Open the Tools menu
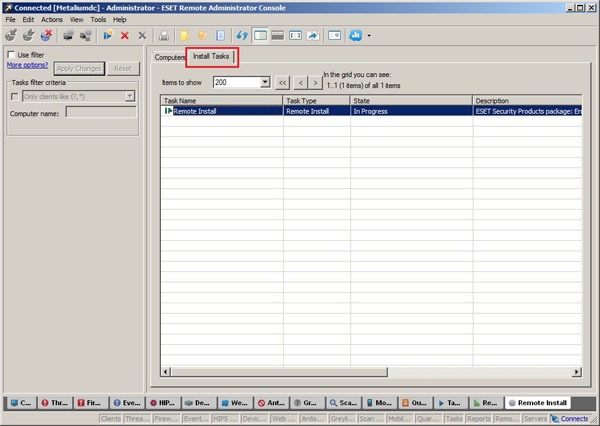The image size is (600, 426). [98, 20]
